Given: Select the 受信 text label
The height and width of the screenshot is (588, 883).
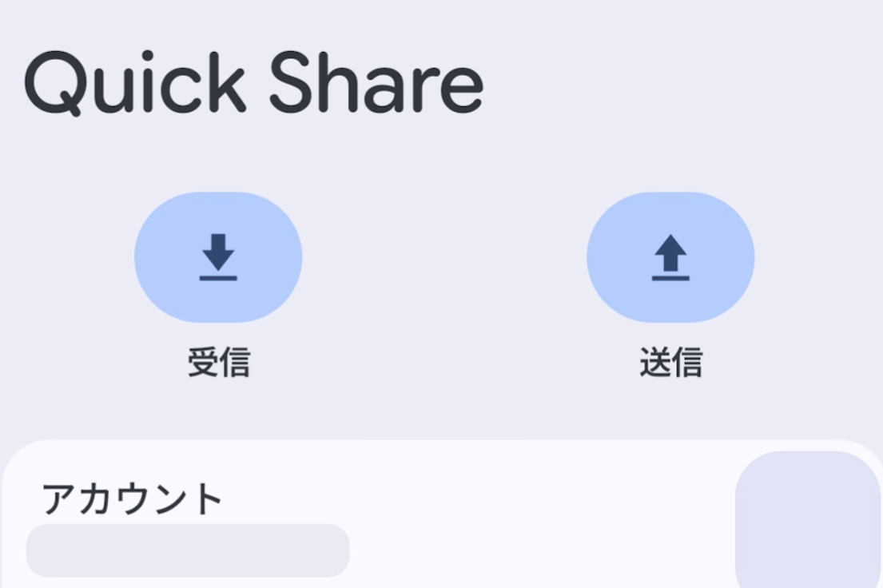Looking at the screenshot, I should (x=218, y=363).
